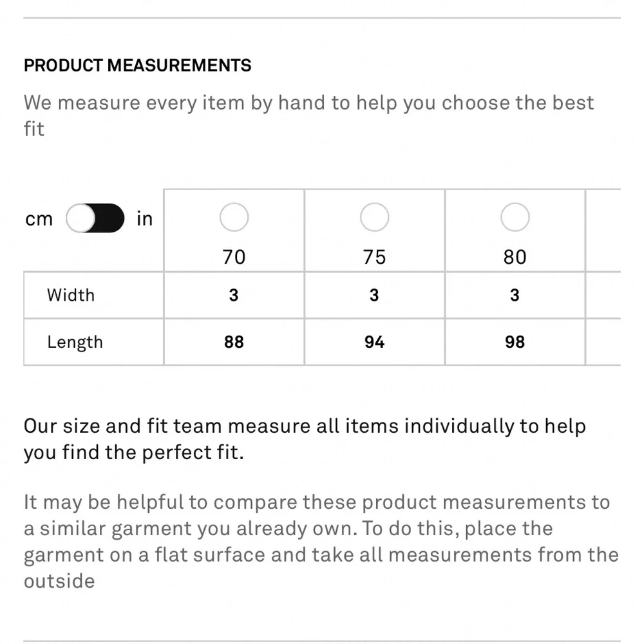The image size is (644, 644).
Task: Click the 'cm' unit label
Action: click(x=39, y=219)
